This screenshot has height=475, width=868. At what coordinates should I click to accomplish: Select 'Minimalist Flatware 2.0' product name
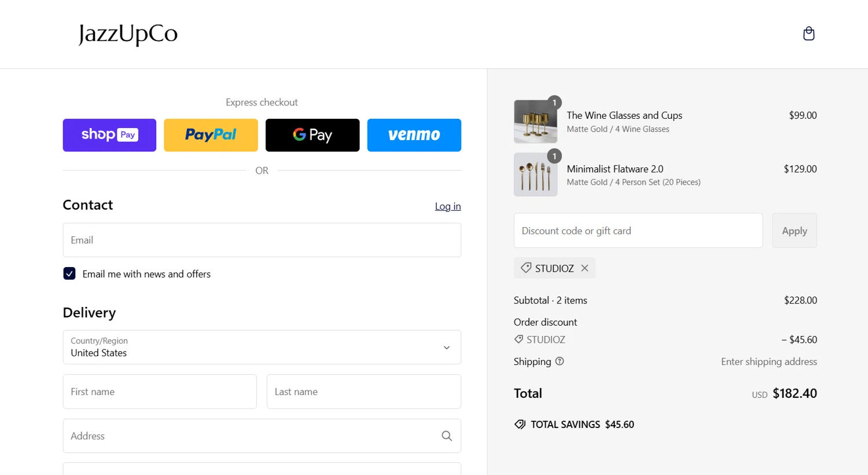tap(615, 169)
